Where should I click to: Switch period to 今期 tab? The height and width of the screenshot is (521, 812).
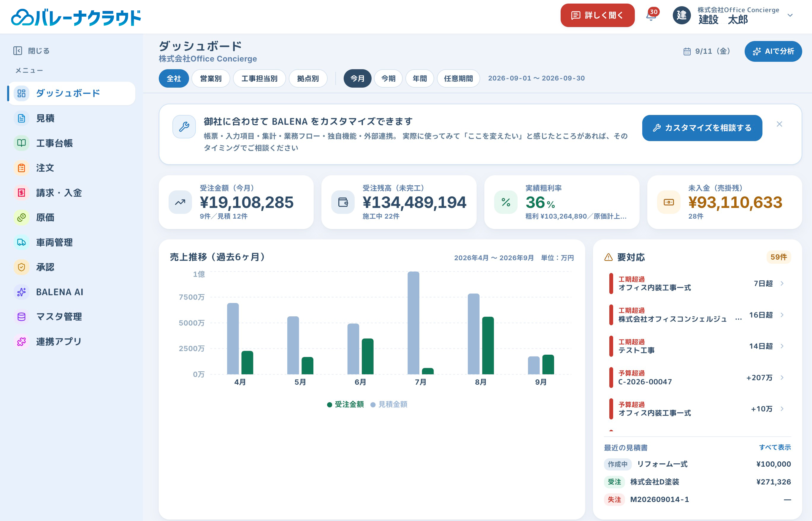(388, 78)
